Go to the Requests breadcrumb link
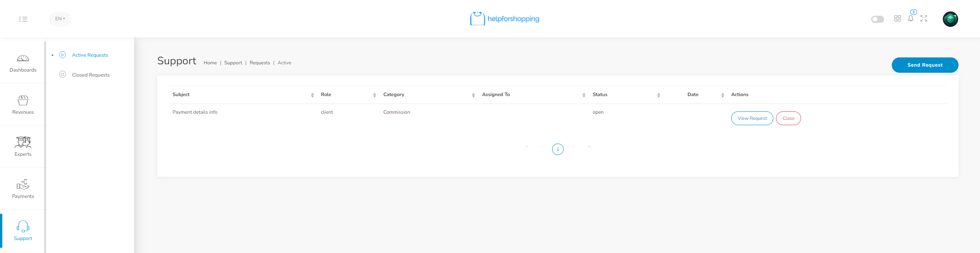The height and width of the screenshot is (253, 980). pos(260,63)
